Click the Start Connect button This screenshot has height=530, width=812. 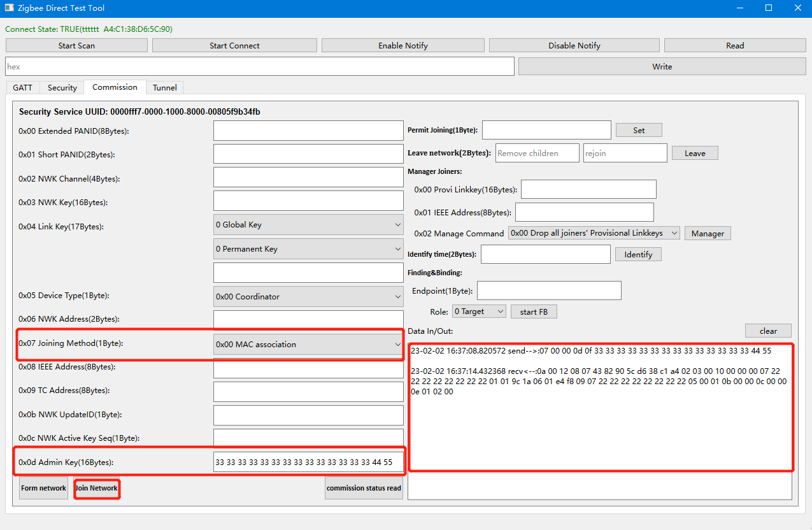pyautogui.click(x=234, y=45)
